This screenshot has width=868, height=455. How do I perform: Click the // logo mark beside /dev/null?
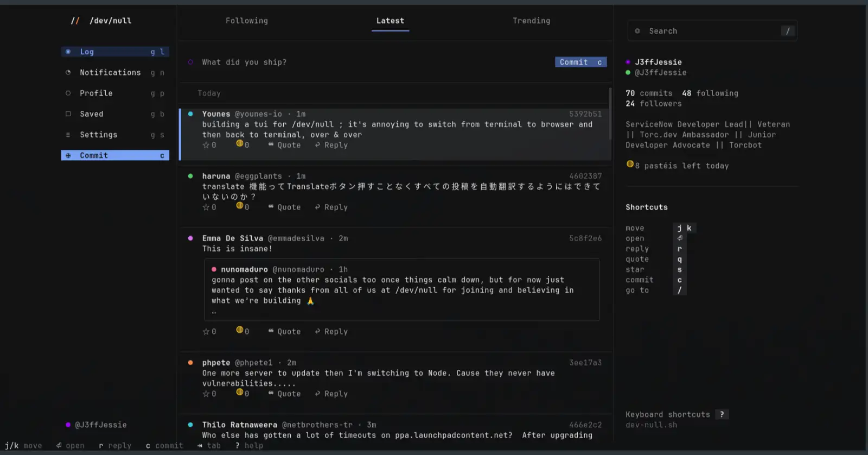point(75,21)
